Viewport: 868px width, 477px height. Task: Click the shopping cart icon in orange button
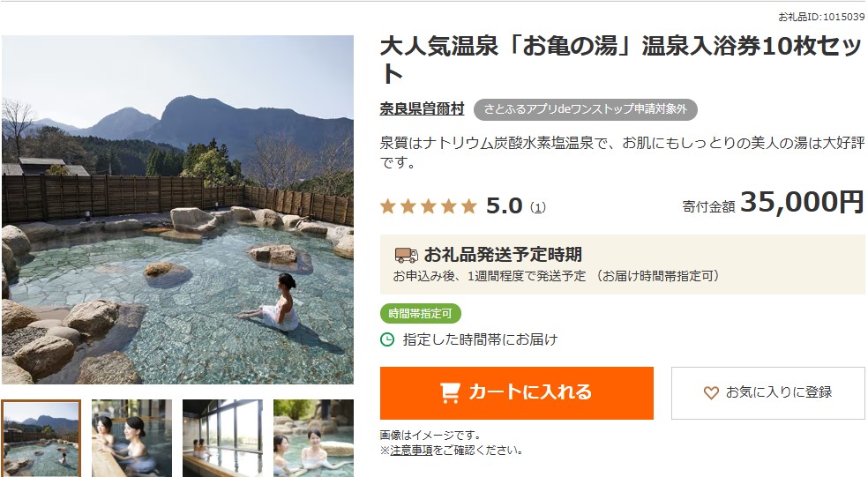pyautogui.click(x=450, y=392)
